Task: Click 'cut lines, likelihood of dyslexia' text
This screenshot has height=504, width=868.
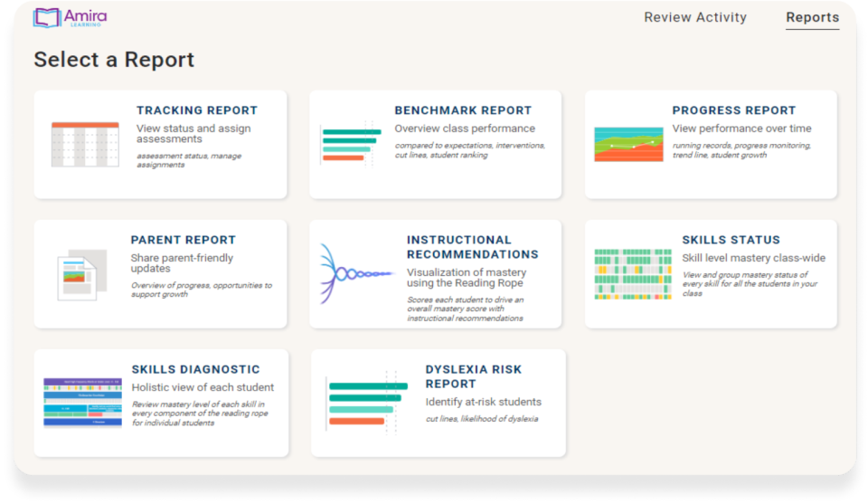Action: (482, 419)
